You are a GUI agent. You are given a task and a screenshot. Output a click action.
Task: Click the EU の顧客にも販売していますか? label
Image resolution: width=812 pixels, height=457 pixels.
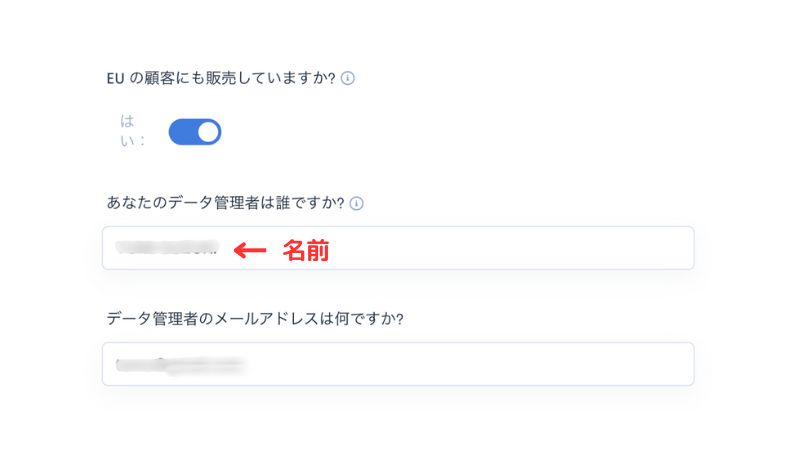pyautogui.click(x=221, y=78)
